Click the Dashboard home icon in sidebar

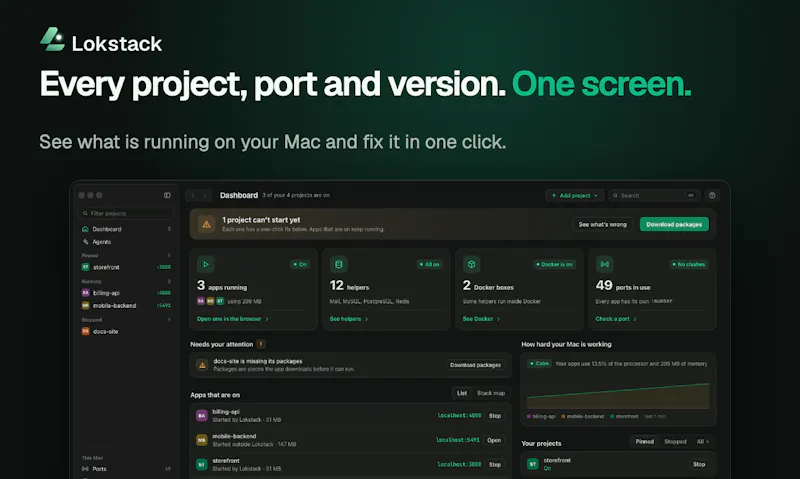click(85, 229)
